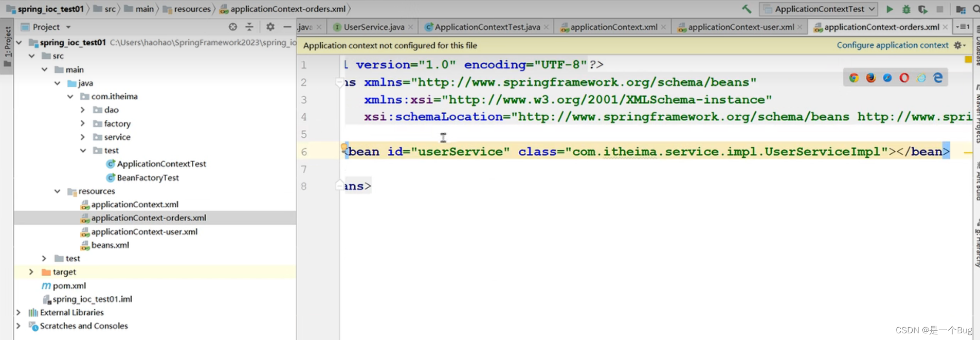Open Project panel settings gear

pyautogui.click(x=270, y=27)
